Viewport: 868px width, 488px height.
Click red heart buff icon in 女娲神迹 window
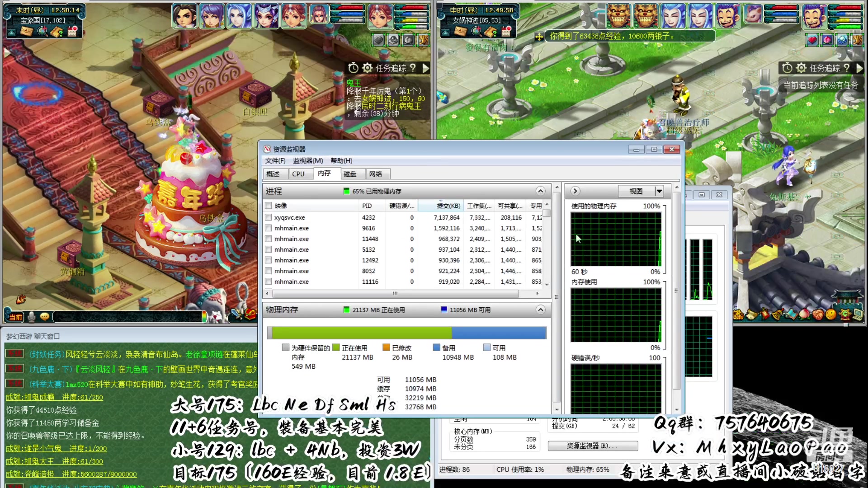click(x=812, y=40)
